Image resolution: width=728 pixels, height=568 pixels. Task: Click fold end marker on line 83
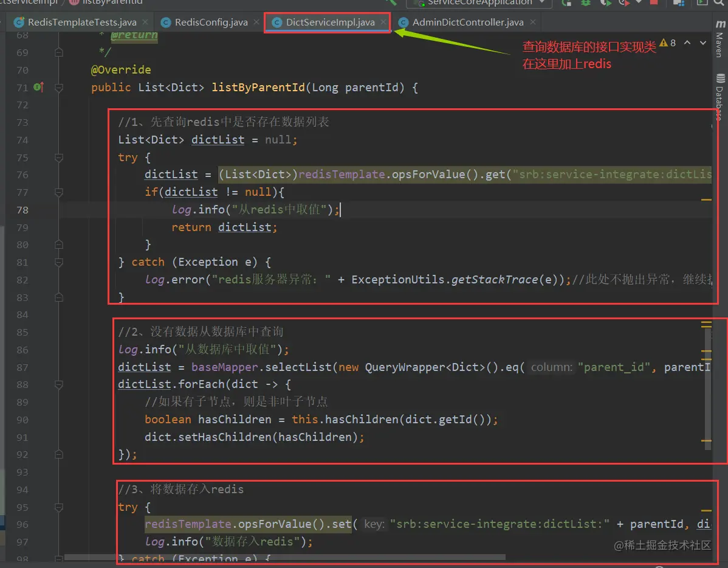(x=59, y=297)
